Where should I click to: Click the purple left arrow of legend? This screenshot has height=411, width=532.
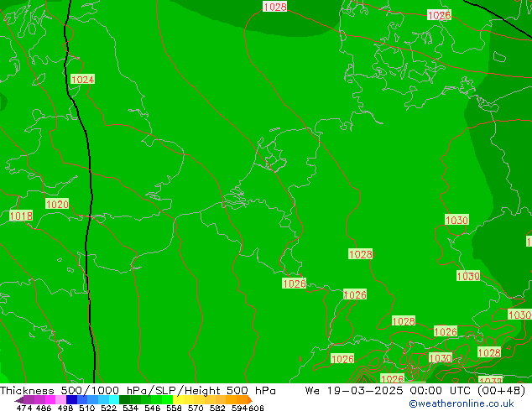pyautogui.click(x=19, y=400)
